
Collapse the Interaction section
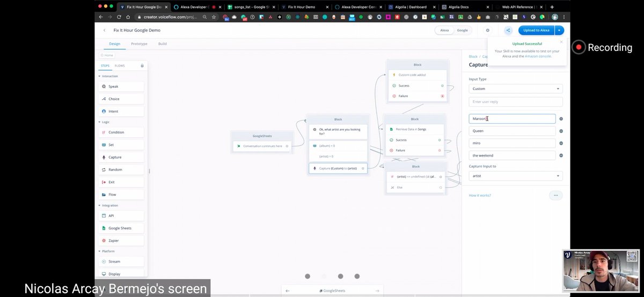pyautogui.click(x=109, y=76)
